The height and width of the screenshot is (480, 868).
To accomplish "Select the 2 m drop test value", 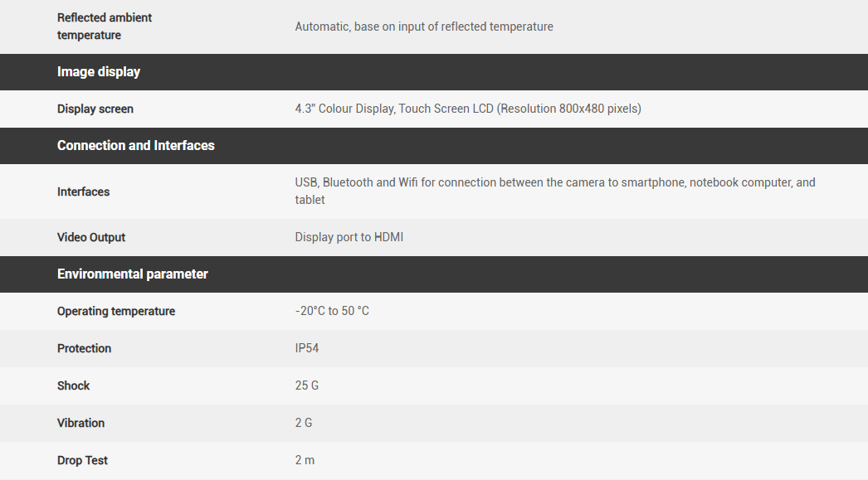I will [x=305, y=460].
